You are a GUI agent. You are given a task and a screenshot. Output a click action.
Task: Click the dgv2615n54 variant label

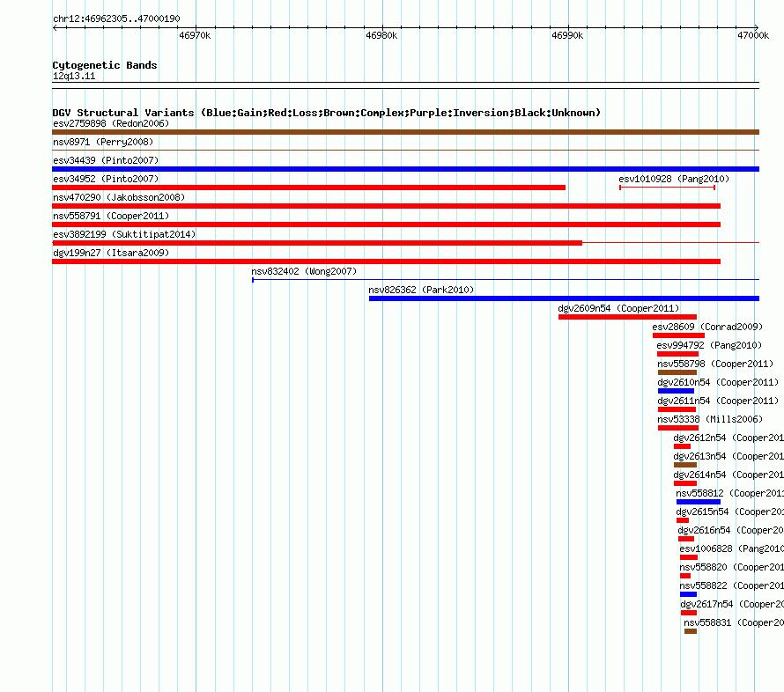tap(730, 512)
